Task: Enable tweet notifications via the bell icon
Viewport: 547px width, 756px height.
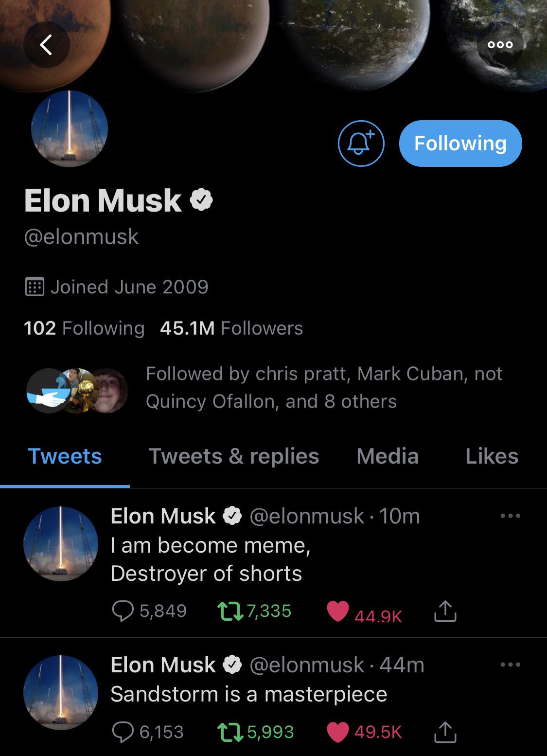Action: pos(360,143)
